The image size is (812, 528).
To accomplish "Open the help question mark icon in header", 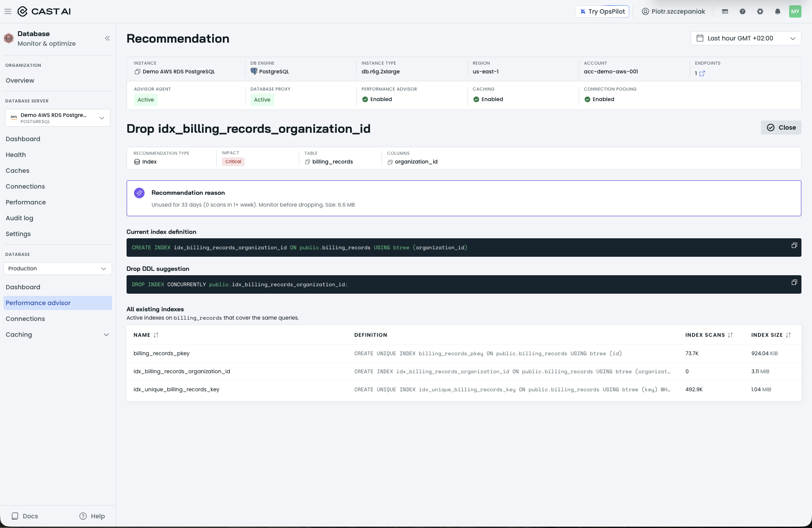I will 743,11.
